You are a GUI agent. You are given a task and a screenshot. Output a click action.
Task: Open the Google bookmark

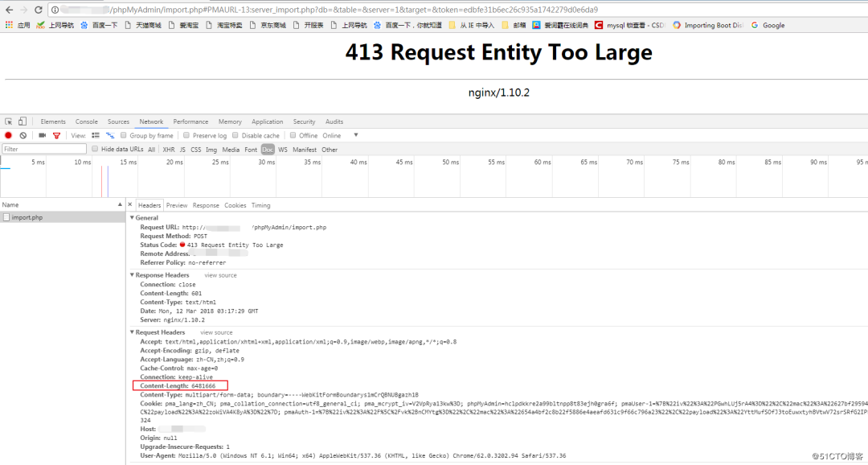[x=768, y=25]
